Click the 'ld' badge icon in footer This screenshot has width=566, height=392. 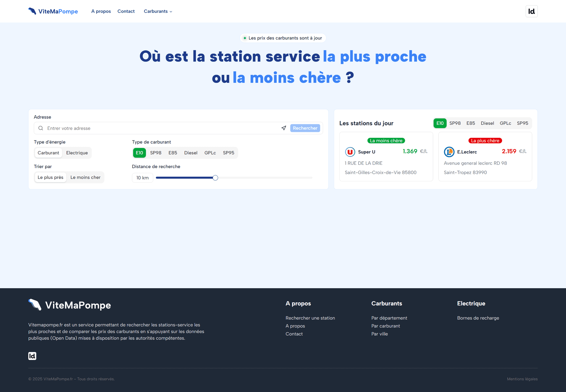click(32, 356)
